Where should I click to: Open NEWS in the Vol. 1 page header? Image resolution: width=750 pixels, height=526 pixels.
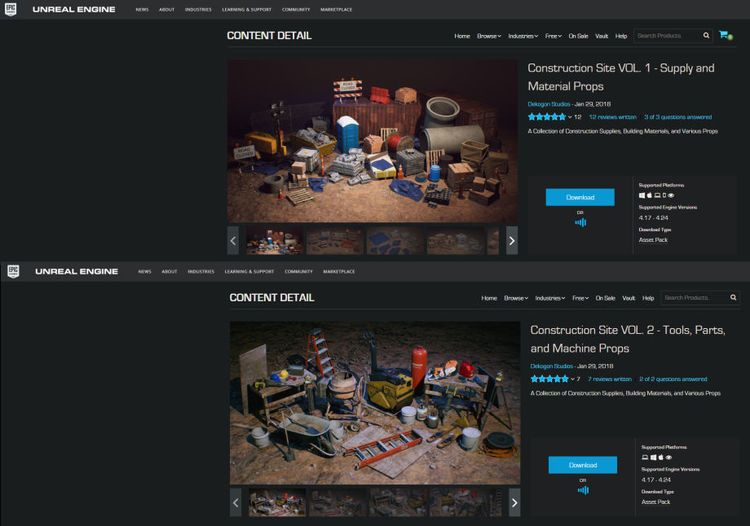click(x=142, y=10)
